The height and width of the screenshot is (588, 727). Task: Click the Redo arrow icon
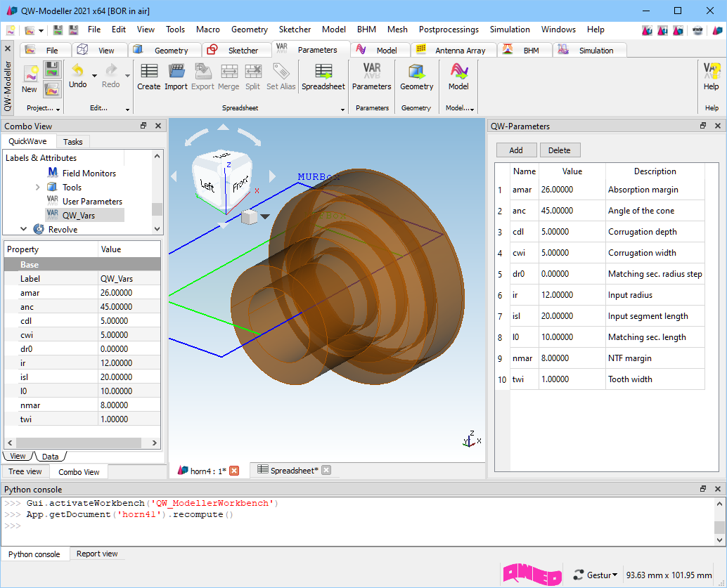click(x=111, y=71)
